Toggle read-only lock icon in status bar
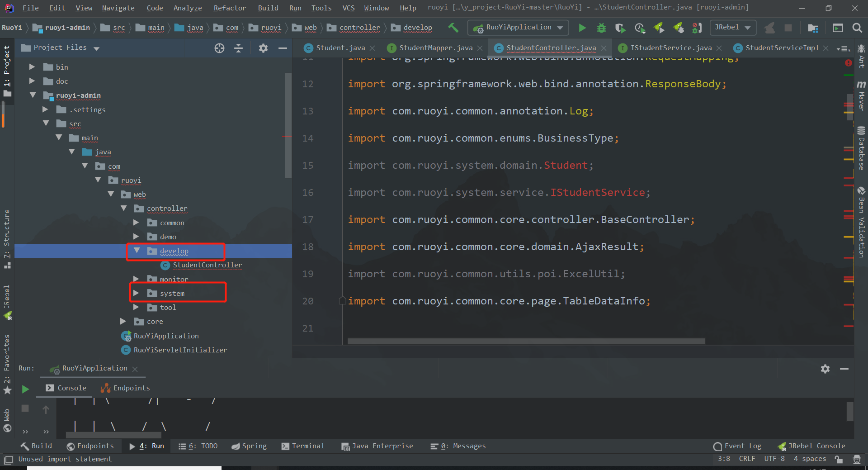 click(839, 459)
